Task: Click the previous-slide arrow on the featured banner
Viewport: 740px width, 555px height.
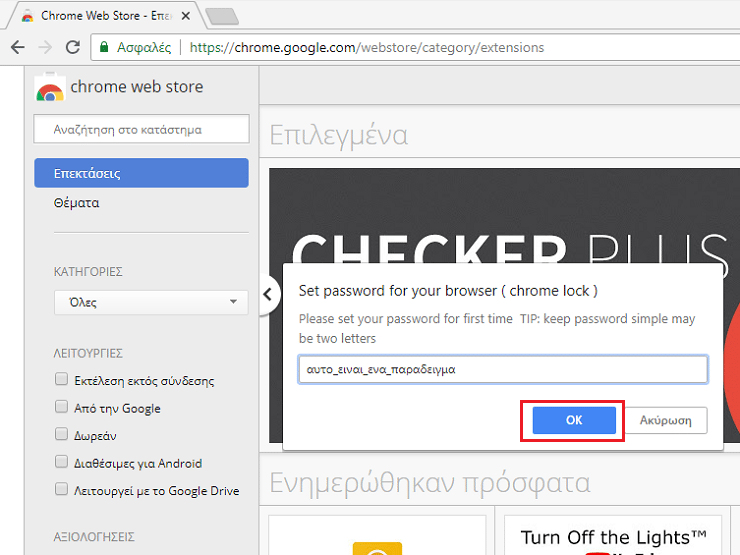Action: coord(268,294)
